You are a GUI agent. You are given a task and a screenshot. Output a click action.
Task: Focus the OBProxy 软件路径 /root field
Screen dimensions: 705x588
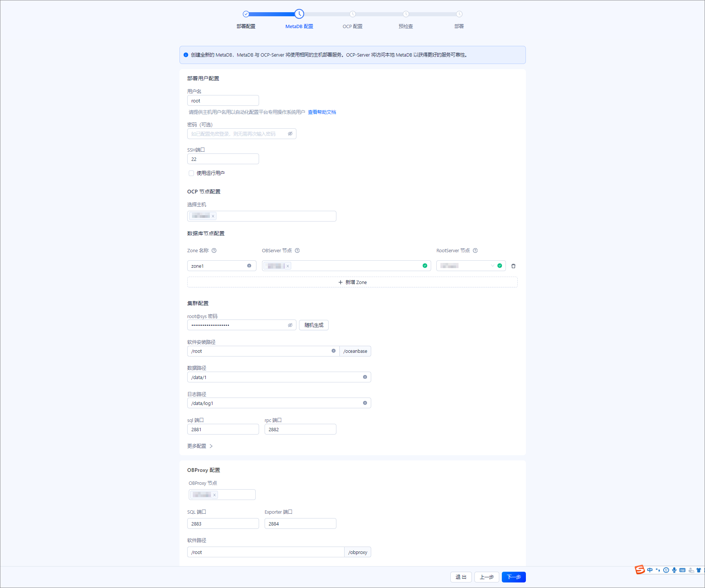point(266,552)
